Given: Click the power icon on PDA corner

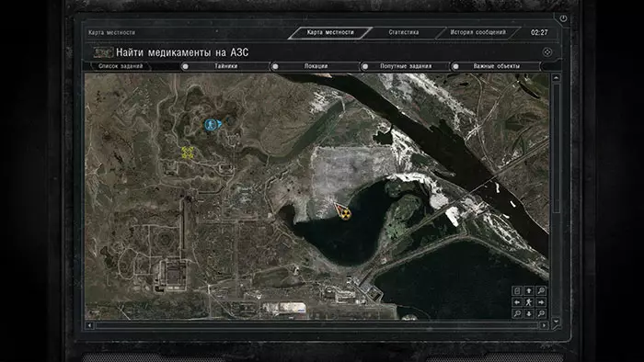Looking at the screenshot, I should click(563, 18).
